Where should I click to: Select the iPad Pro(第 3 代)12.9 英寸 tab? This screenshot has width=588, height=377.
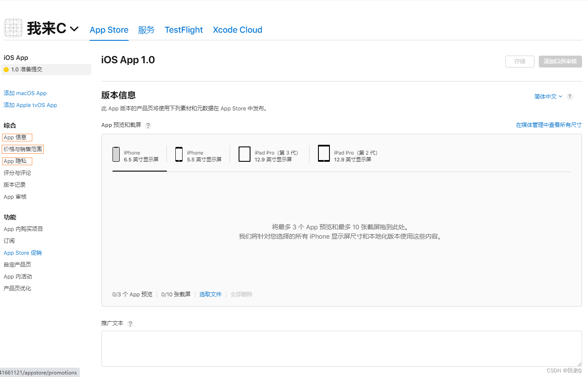tap(269, 156)
